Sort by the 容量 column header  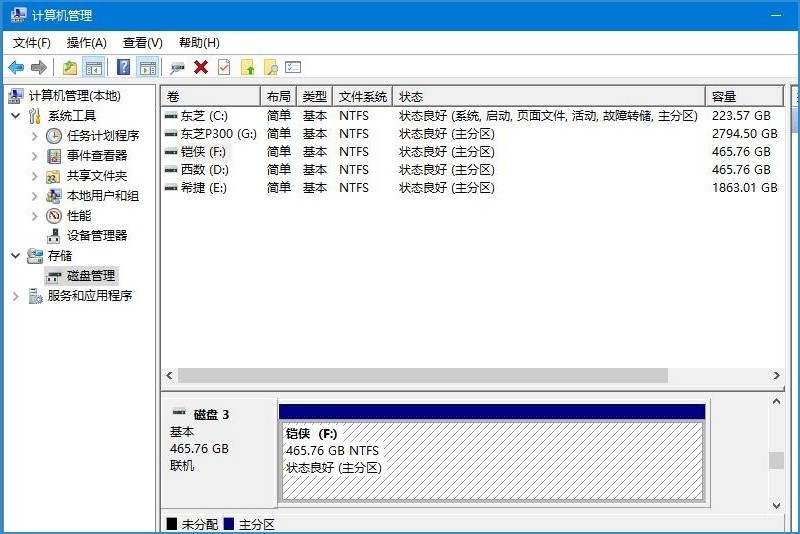(x=744, y=96)
